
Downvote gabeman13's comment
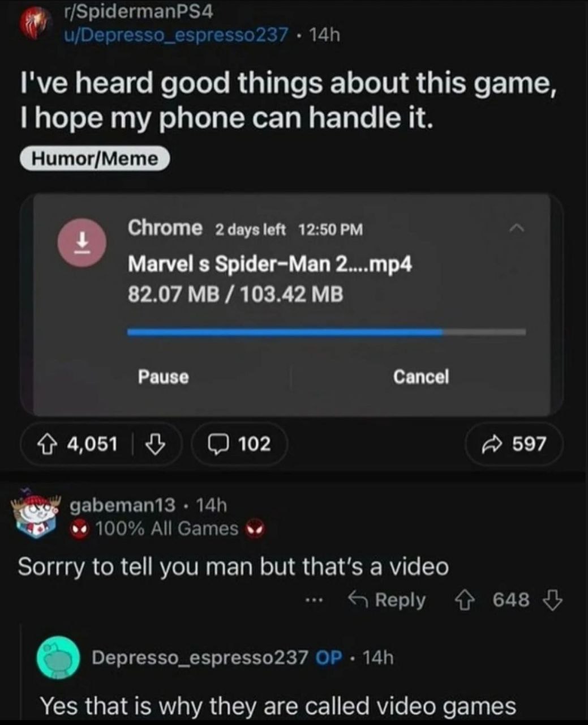click(553, 599)
